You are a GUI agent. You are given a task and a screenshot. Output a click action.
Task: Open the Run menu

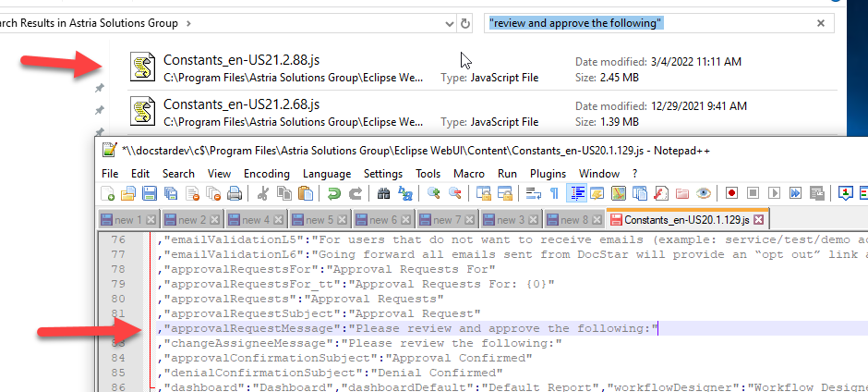click(x=507, y=174)
